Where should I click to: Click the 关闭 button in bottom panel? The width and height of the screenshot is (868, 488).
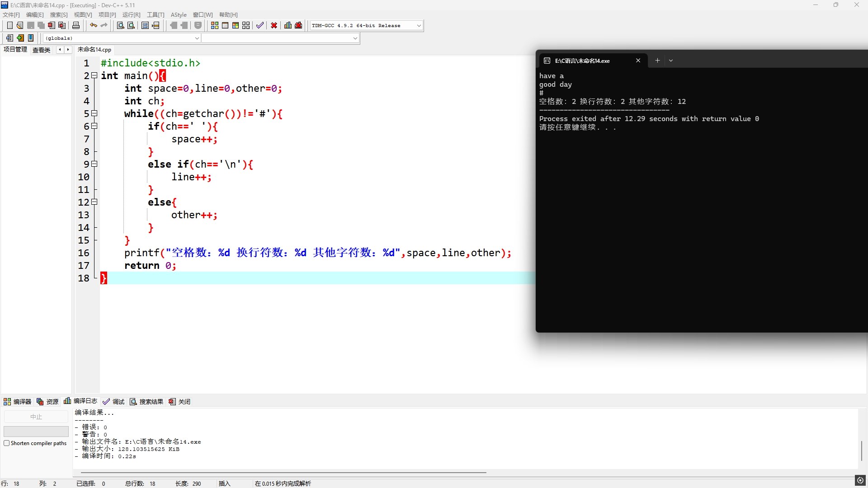[180, 402]
